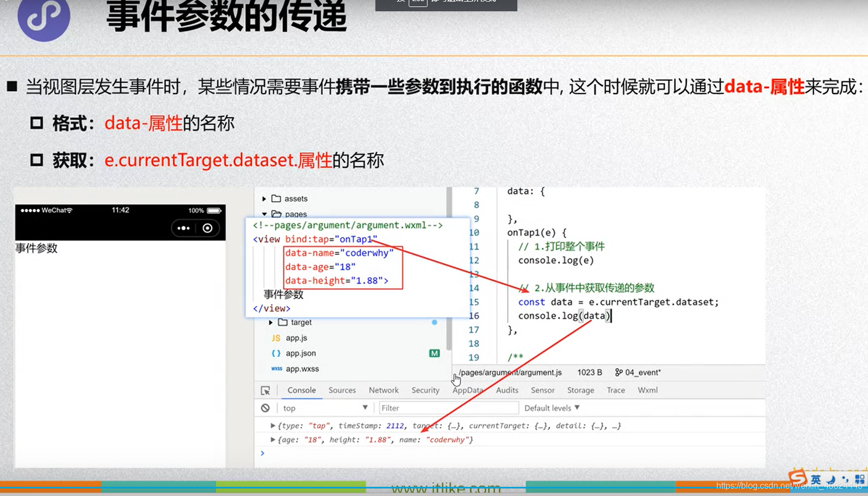The image size is (868, 496).
Task: Select app.wxss in file tree
Action: click(x=302, y=369)
